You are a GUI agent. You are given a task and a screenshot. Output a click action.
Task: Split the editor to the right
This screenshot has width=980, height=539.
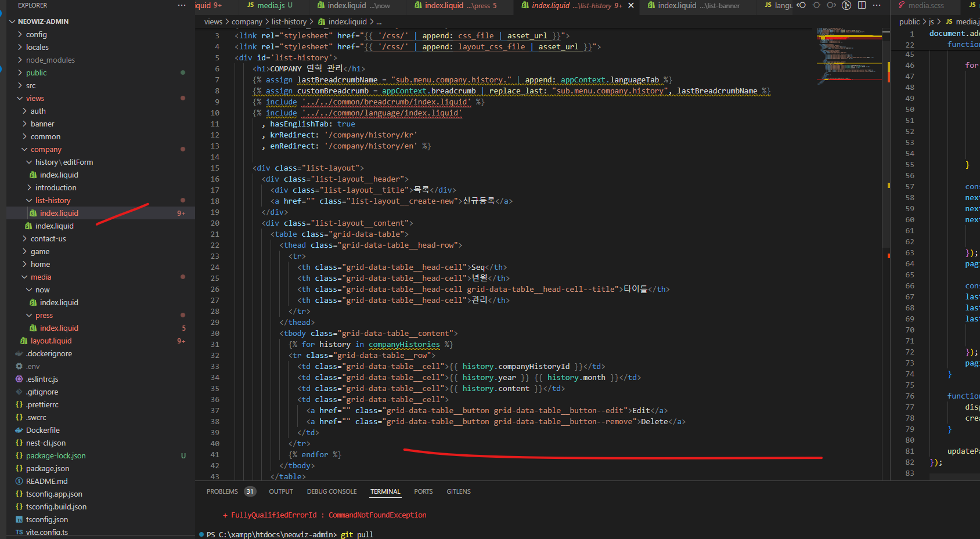pyautogui.click(x=862, y=5)
